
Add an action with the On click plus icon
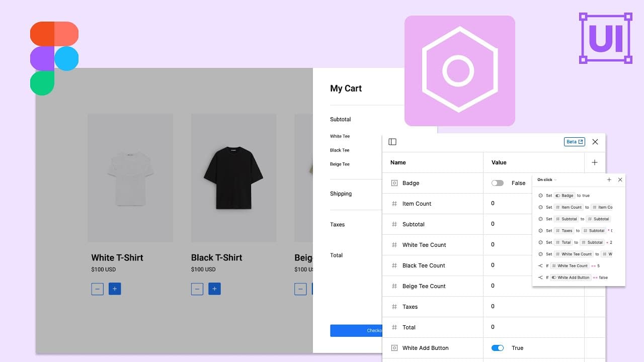[x=609, y=179]
